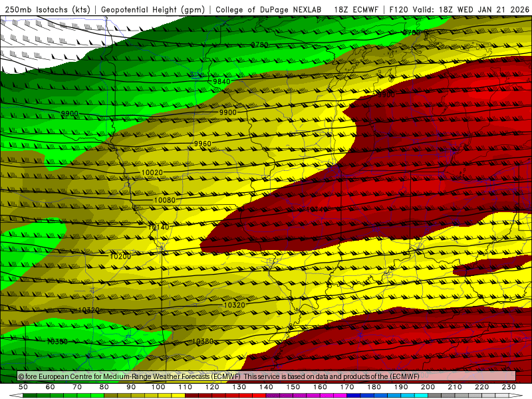Click the '120' value on the color scale
Screen dimensions: 532x399
coord(212,387)
